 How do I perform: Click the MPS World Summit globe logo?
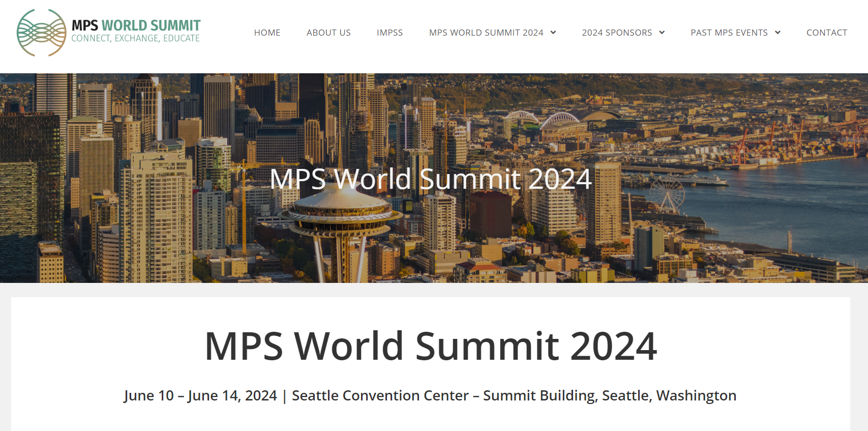pos(42,33)
